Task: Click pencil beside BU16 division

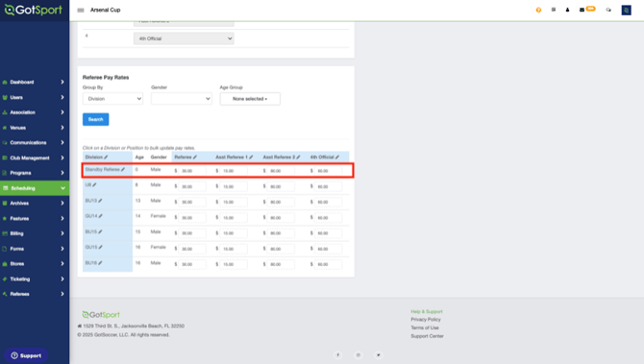Action: tap(100, 262)
